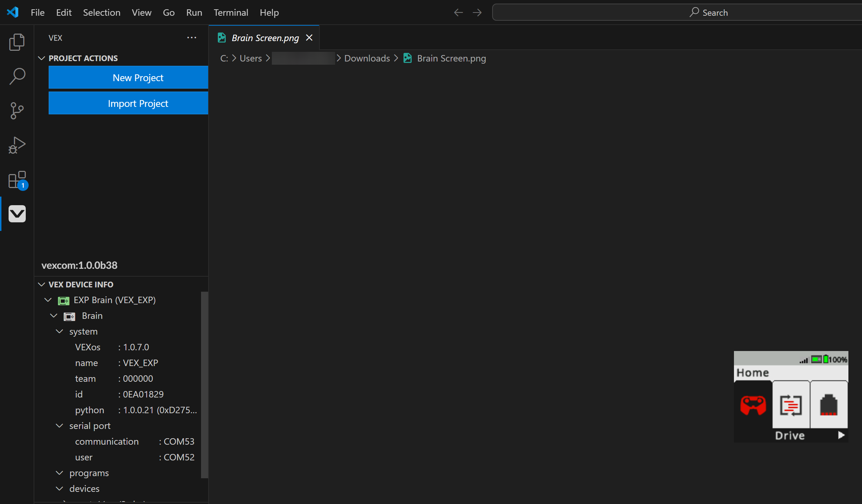Open the VEX views menu via ellipsis
This screenshot has height=504, width=862.
(x=192, y=38)
